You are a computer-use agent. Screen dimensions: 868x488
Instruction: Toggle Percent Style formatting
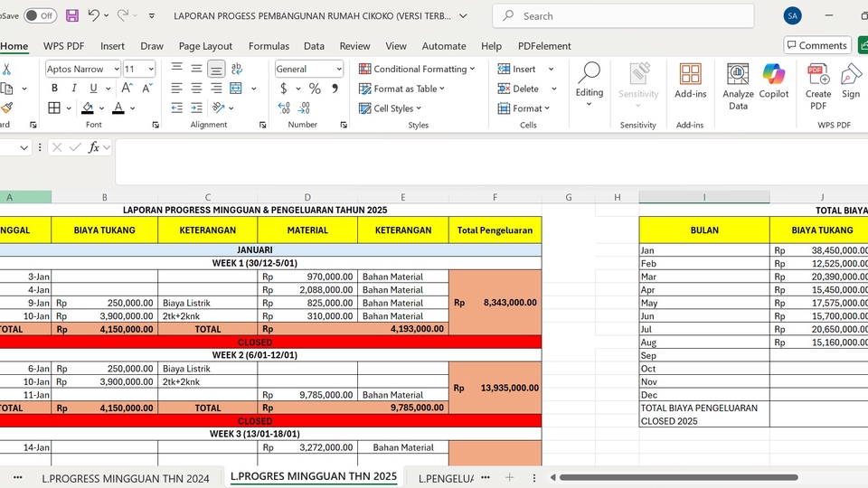coord(315,89)
